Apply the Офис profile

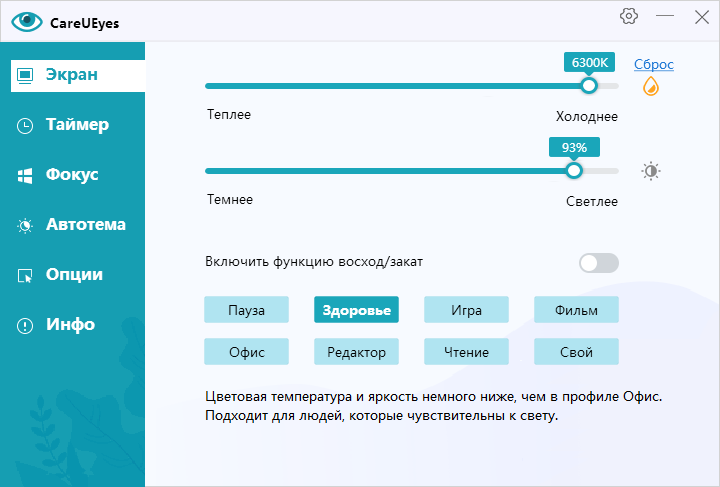[246, 352]
